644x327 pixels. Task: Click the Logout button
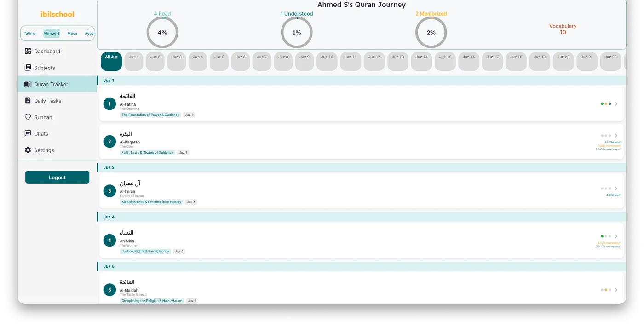point(57,177)
